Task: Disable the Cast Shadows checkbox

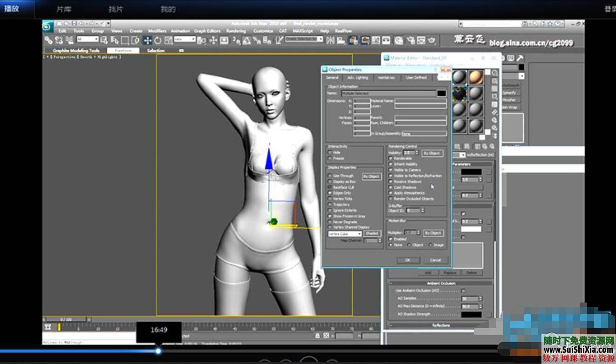Action: tap(390, 187)
